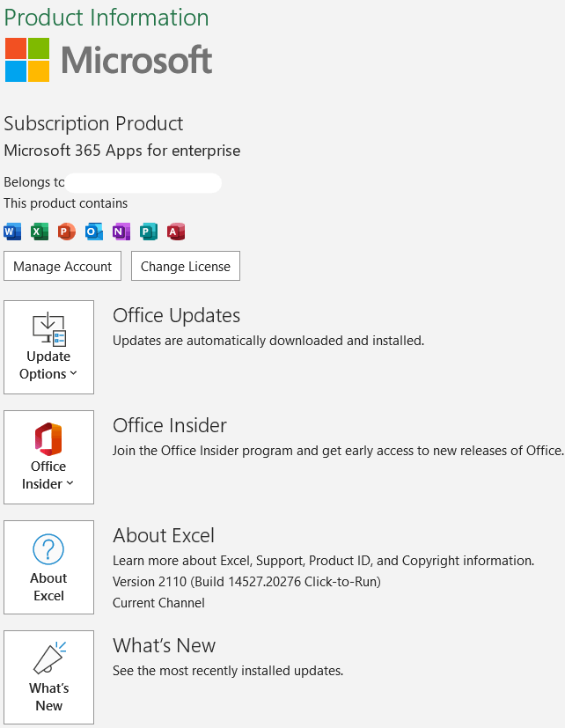Click the Word app icon
The height and width of the screenshot is (728, 565).
12,232
